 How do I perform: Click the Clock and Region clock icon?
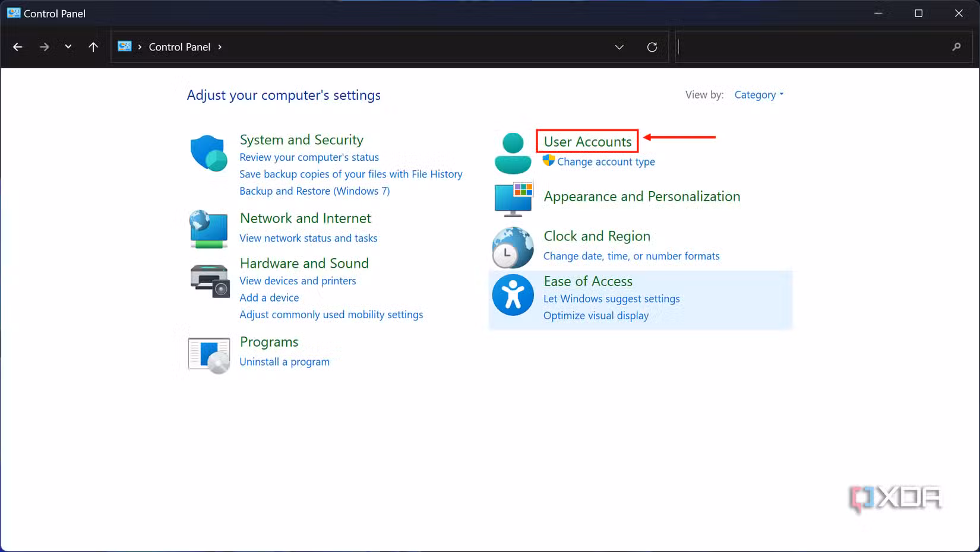[512, 247]
